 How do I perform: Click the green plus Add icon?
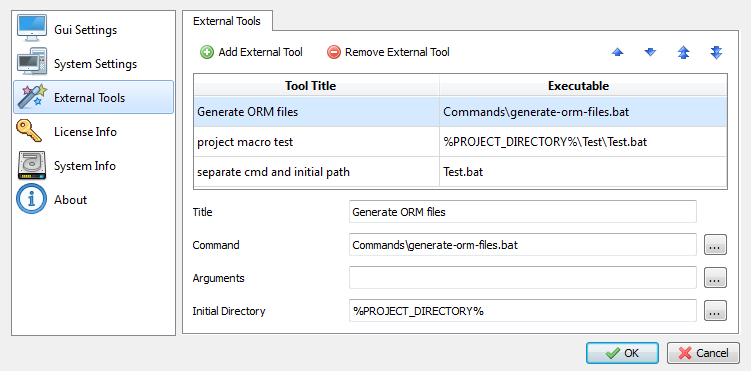pos(207,52)
